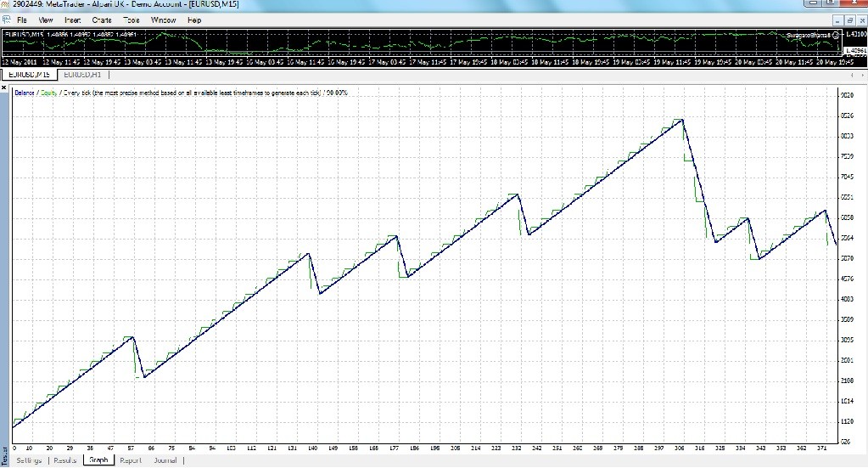The width and height of the screenshot is (868, 468).
Task: Click the 12 May 2011 date label
Action: tap(20, 62)
